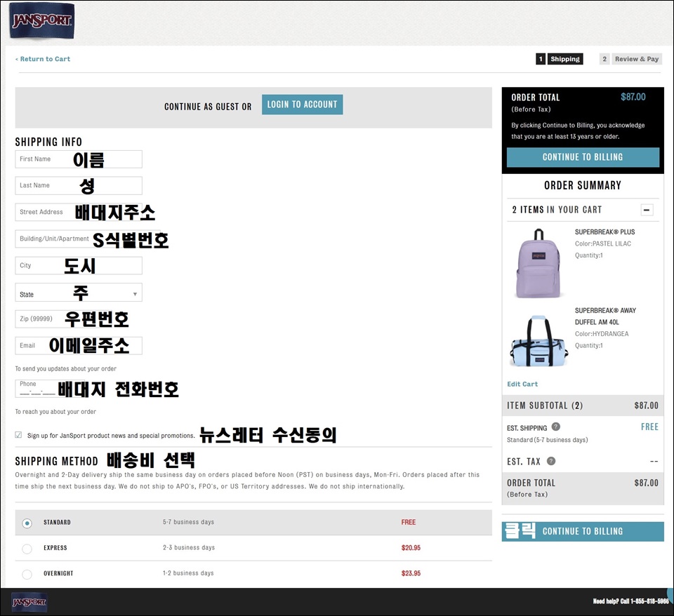Screen dimensions: 674x616
Task: Click the Superbreak Away Duffel thumbnail
Action: [x=538, y=341]
